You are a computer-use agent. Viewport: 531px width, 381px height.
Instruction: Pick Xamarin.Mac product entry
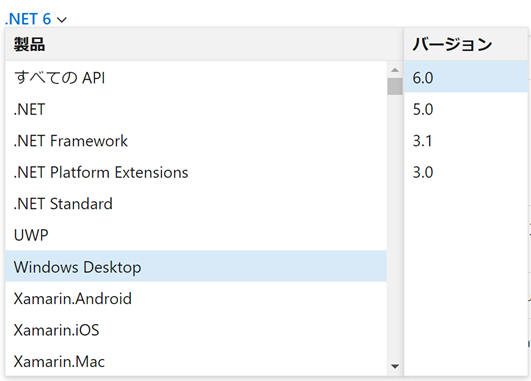196,361
